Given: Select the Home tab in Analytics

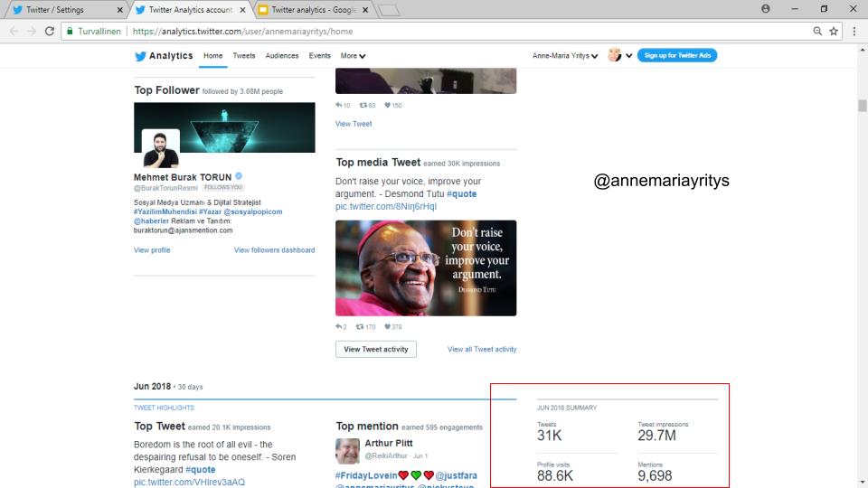Looking at the screenshot, I should [x=212, y=56].
